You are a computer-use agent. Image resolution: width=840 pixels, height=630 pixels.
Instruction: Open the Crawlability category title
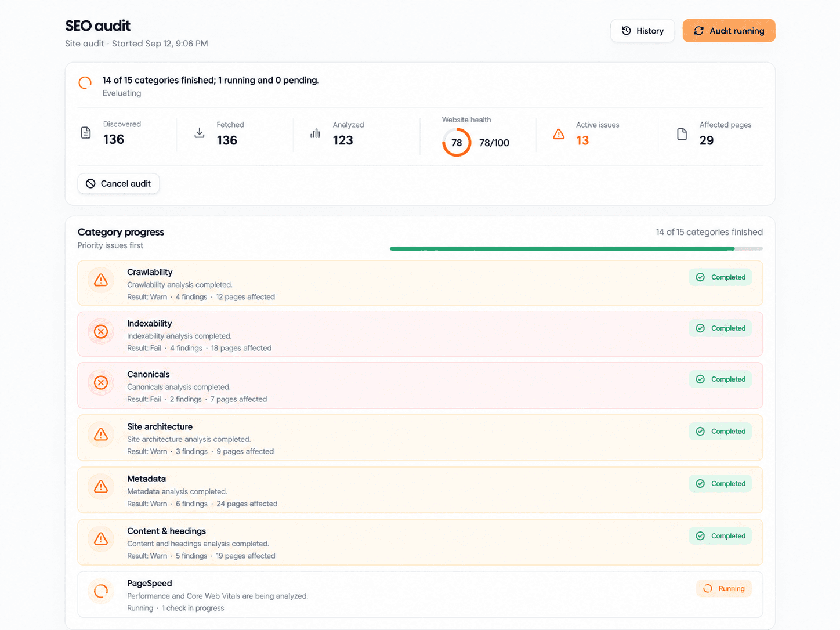(x=150, y=272)
